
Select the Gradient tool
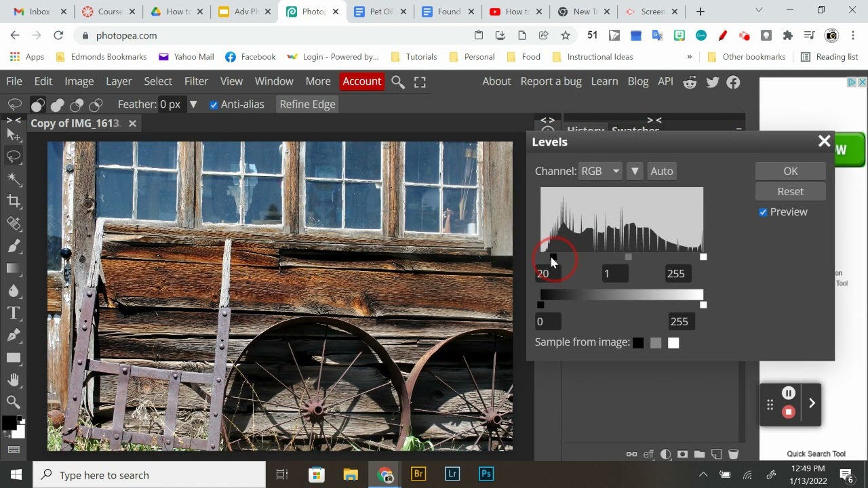pos(14,268)
